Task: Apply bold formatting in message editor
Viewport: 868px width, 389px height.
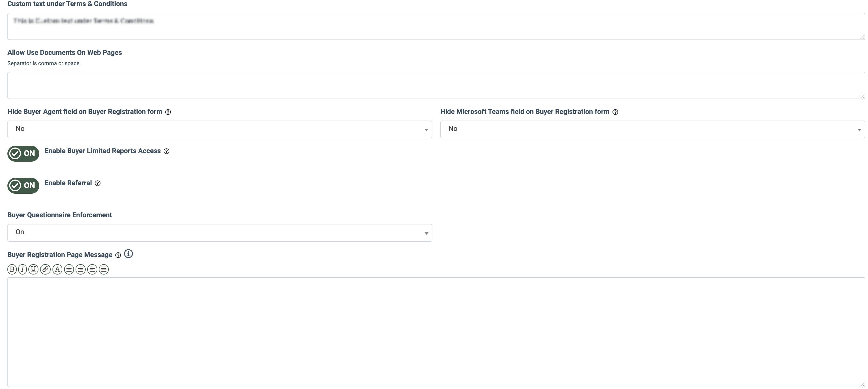Action: (x=12, y=269)
